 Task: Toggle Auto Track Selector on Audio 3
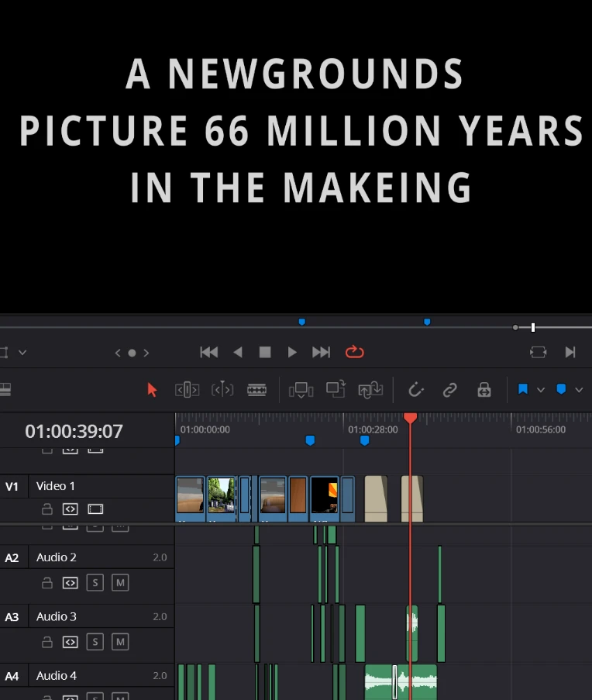click(x=70, y=642)
